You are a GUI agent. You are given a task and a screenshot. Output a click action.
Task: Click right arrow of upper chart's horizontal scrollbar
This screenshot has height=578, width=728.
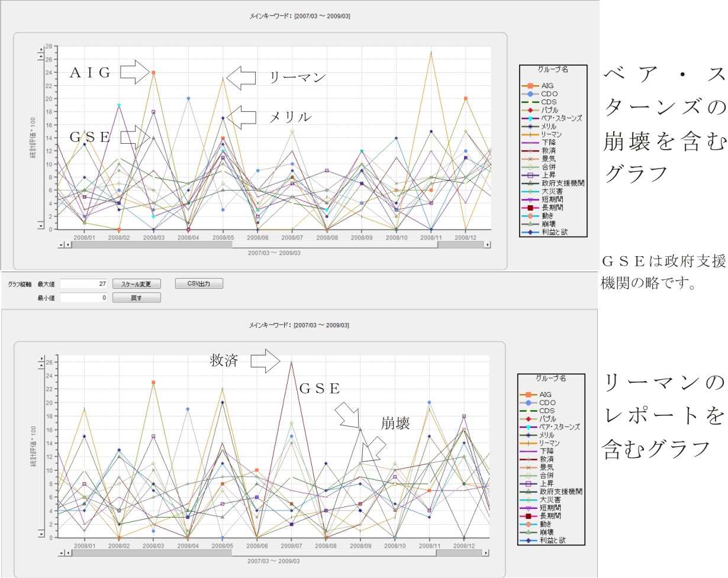click(487, 244)
